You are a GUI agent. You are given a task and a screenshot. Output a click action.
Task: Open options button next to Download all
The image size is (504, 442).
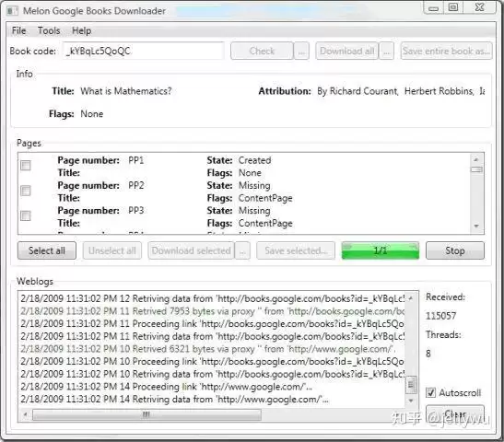[387, 51]
